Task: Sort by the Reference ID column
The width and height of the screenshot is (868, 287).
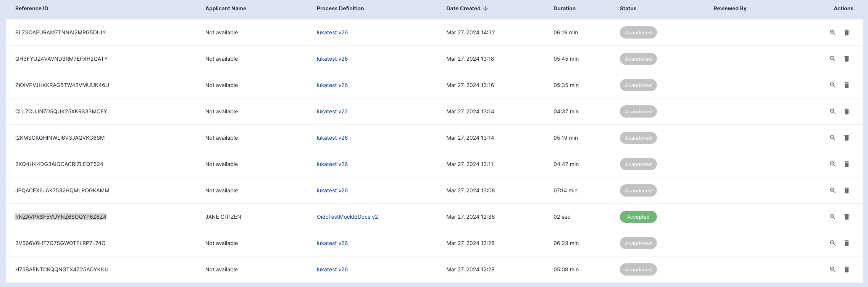Action: coord(32,8)
